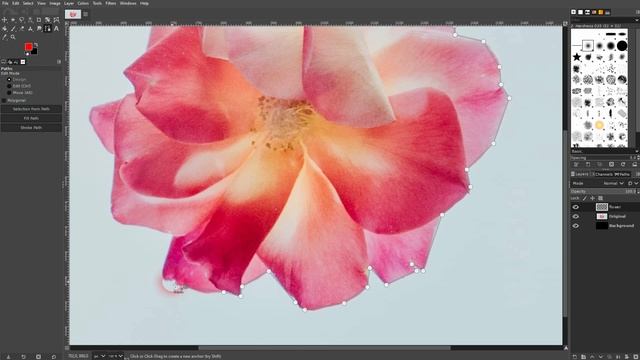Select the Free Select lasso tool
The width and height of the screenshot is (640, 360).
click(x=22, y=20)
